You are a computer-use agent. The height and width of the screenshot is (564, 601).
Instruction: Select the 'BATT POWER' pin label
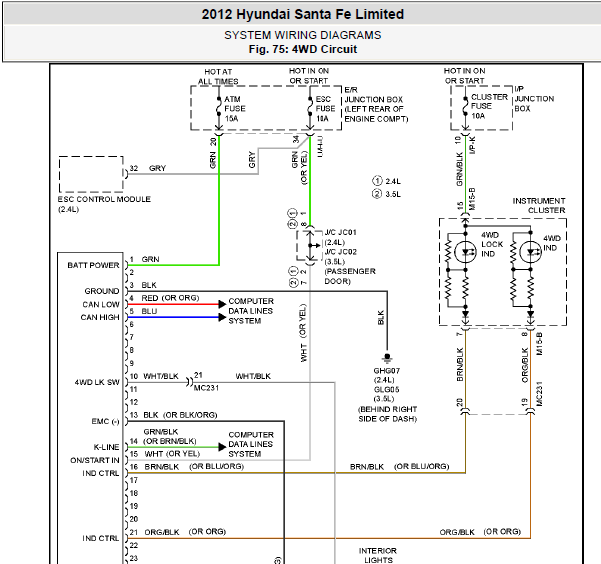93,265
